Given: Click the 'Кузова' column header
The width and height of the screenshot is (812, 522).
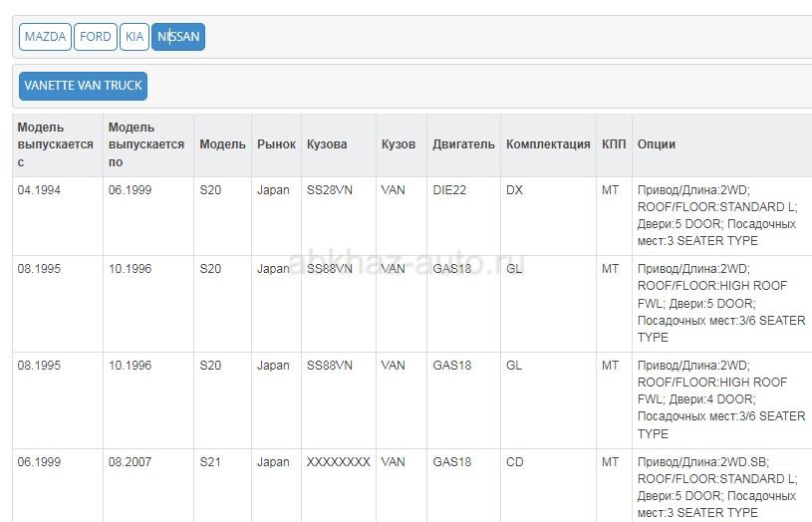Looking at the screenshot, I should pos(327,144).
